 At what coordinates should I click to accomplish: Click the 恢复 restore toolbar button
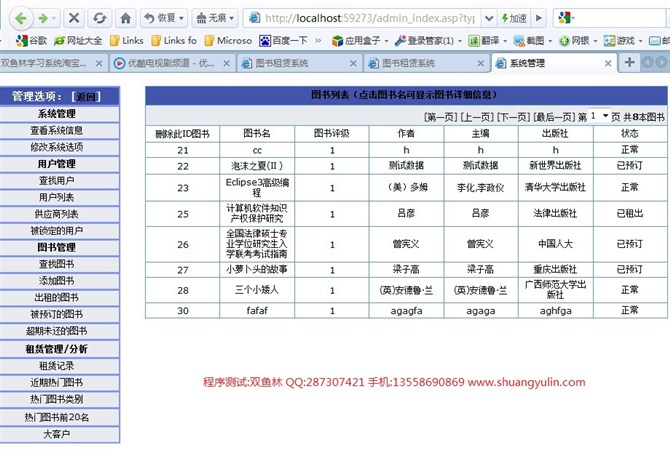[160, 18]
